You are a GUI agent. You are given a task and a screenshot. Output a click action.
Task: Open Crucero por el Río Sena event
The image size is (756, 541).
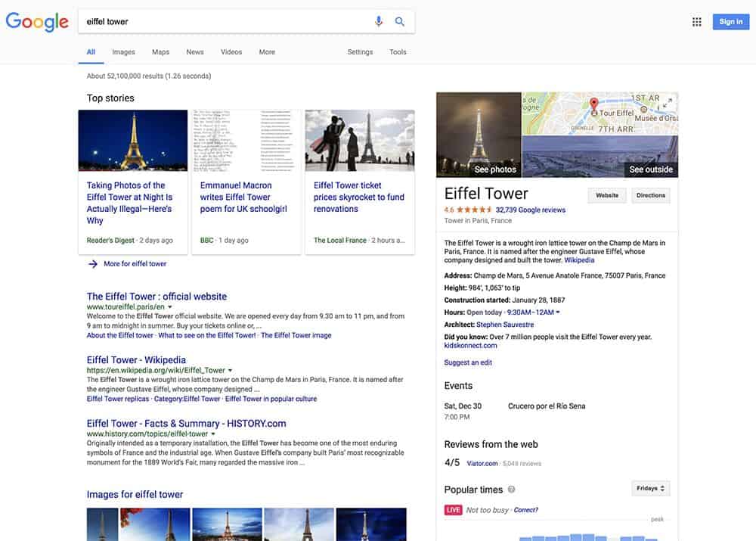pos(547,406)
